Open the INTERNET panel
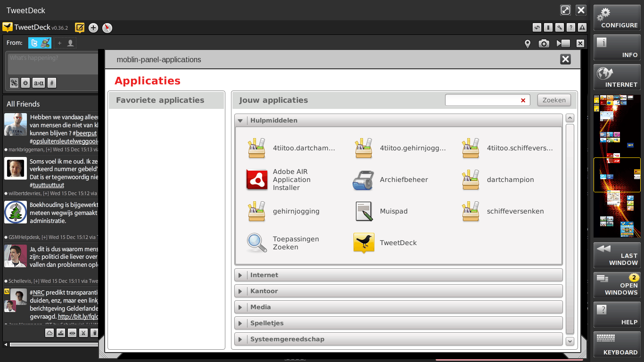 617,77
